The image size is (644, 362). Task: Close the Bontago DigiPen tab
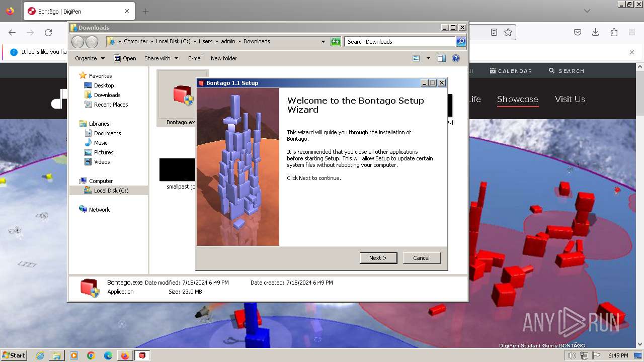127,11
